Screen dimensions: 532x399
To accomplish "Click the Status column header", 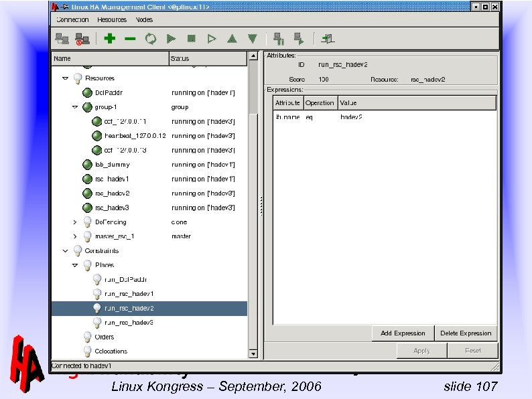I will (x=208, y=59).
